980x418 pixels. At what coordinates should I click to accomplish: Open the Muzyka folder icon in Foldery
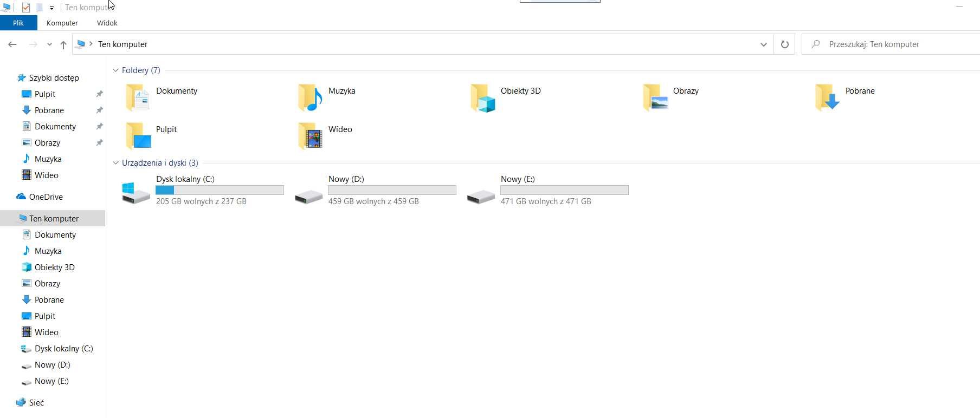[310, 97]
